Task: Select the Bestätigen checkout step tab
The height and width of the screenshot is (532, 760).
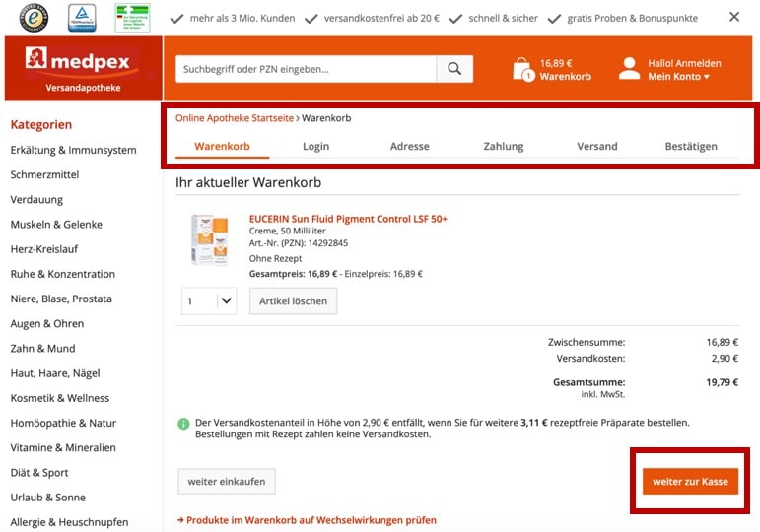Action: tap(691, 147)
